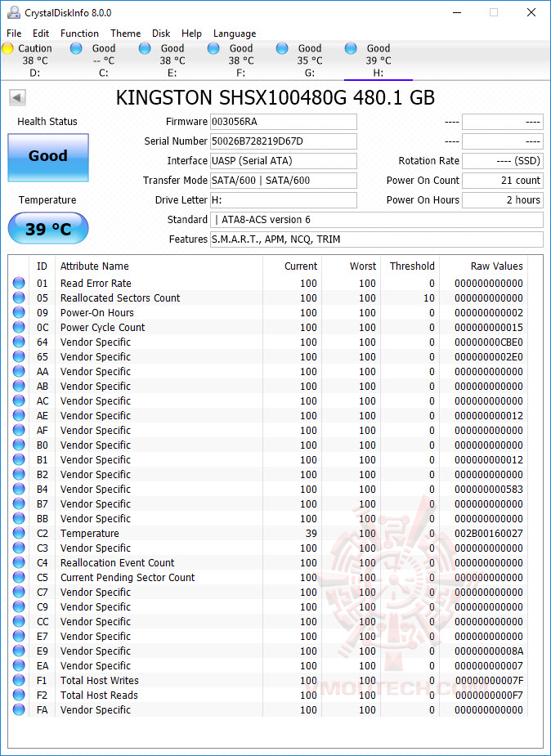Click the 39 °C temperature button
Viewport: 551px width, 756px height.
pyautogui.click(x=48, y=228)
